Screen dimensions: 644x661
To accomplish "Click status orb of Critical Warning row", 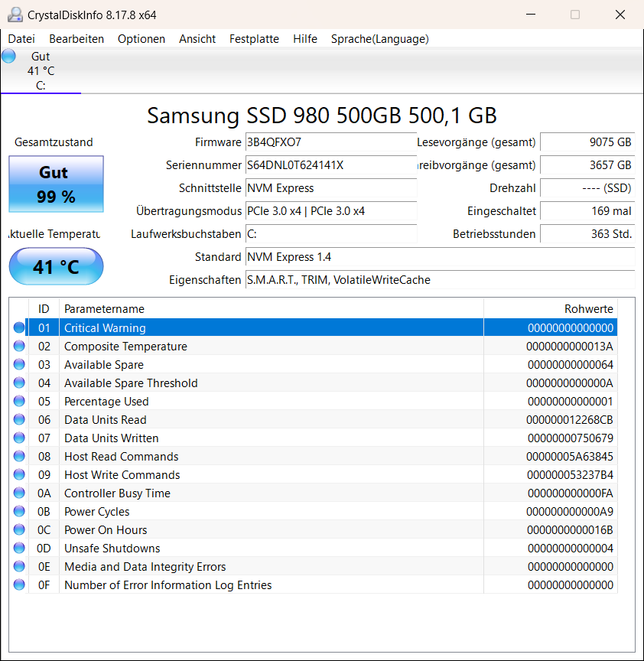I will [x=19, y=327].
